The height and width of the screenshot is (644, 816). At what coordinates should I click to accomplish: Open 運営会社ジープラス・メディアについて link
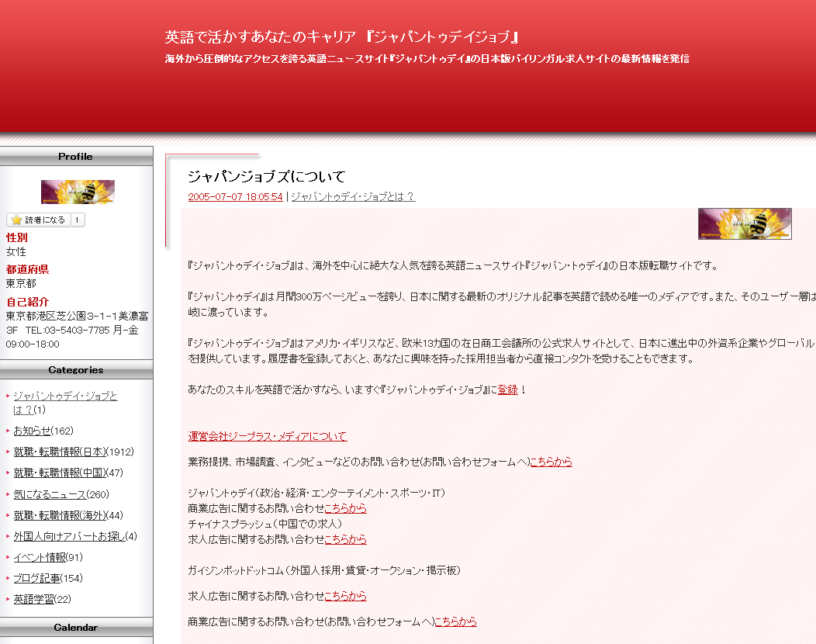(x=268, y=436)
